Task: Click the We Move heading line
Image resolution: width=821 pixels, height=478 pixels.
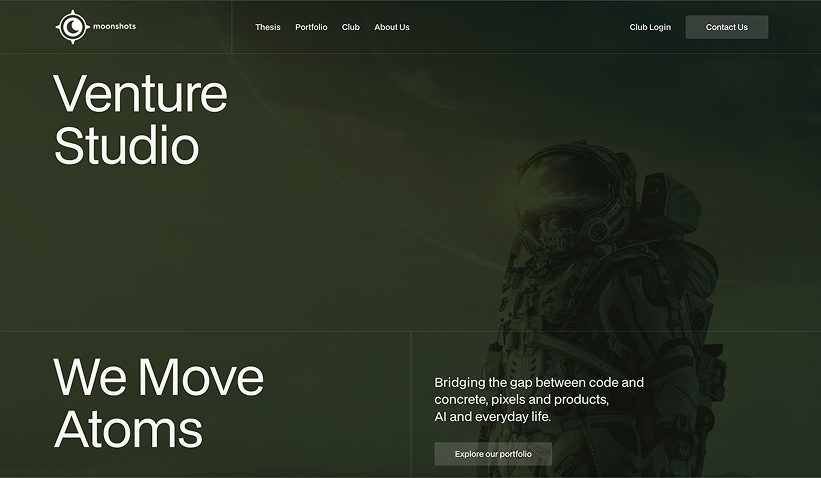Action: [x=158, y=377]
